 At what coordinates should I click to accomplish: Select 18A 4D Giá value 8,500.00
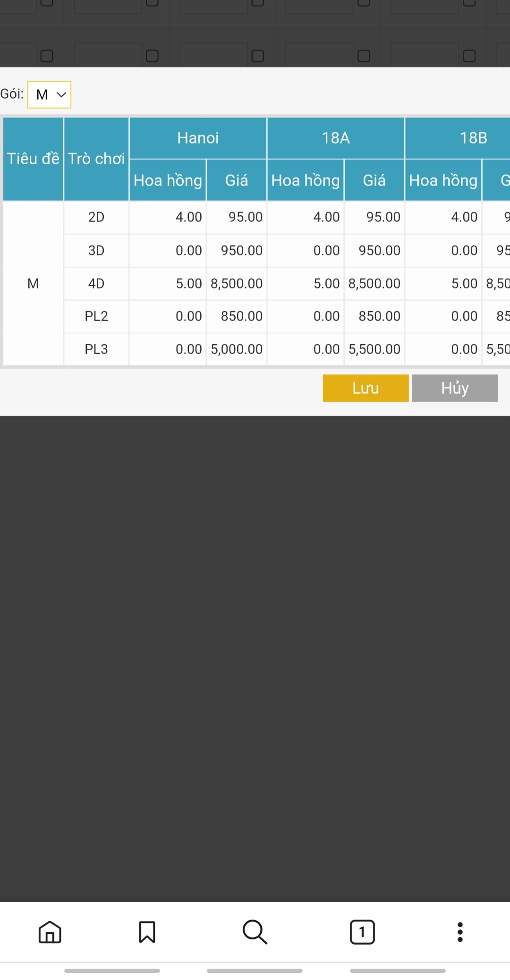pyautogui.click(x=374, y=284)
